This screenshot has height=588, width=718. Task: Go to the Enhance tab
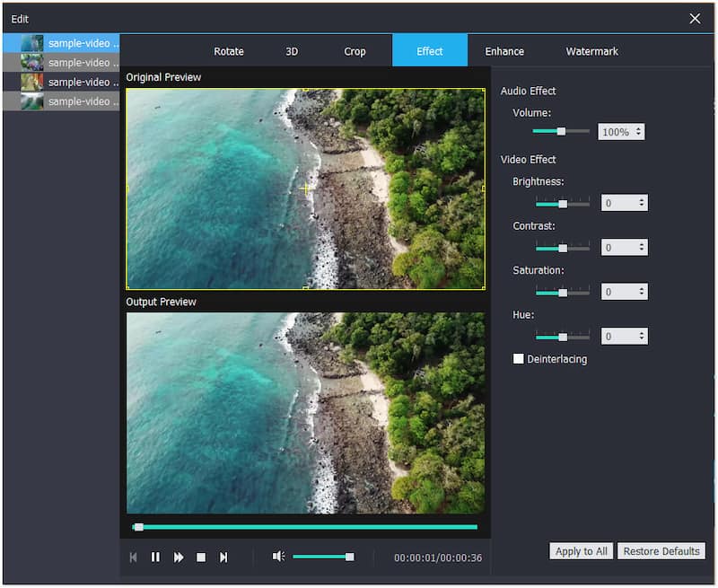(504, 51)
